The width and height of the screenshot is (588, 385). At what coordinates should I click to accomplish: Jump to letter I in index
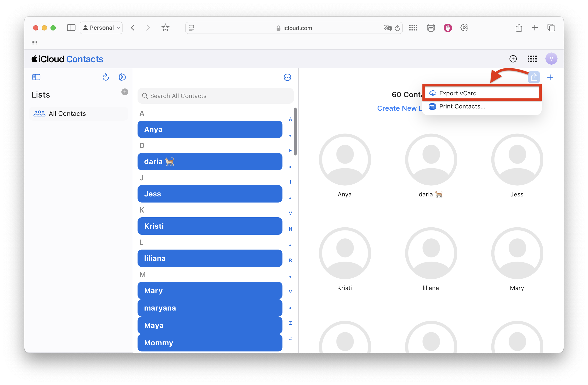(291, 182)
